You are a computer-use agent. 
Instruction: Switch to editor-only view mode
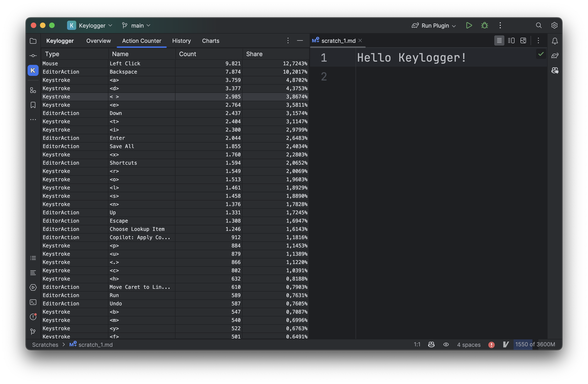499,41
